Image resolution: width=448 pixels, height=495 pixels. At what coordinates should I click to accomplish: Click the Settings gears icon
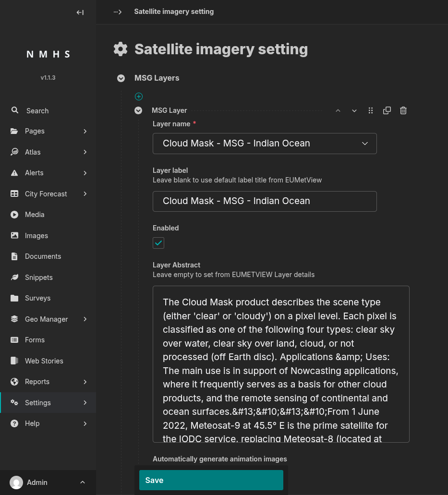click(14, 402)
